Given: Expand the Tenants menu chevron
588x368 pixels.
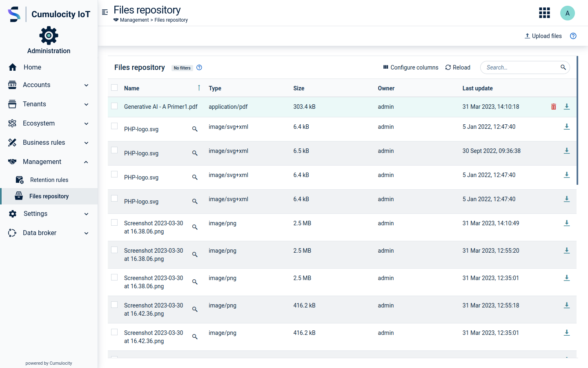Looking at the screenshot, I should click(x=86, y=104).
